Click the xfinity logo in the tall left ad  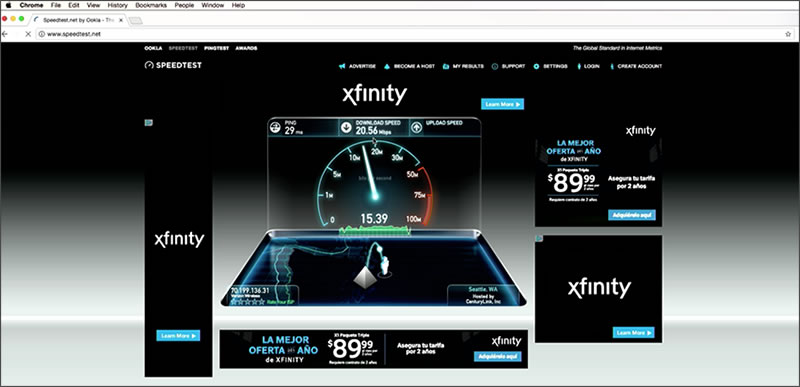pyautogui.click(x=179, y=239)
